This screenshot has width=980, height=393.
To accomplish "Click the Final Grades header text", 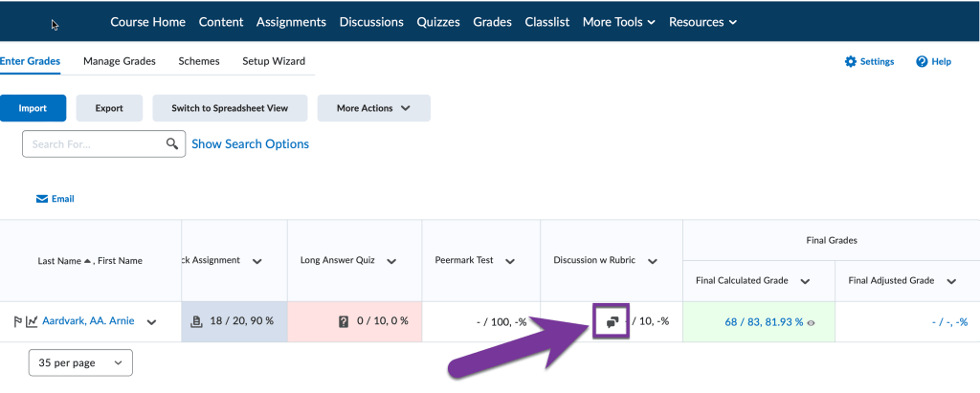I will click(x=831, y=241).
